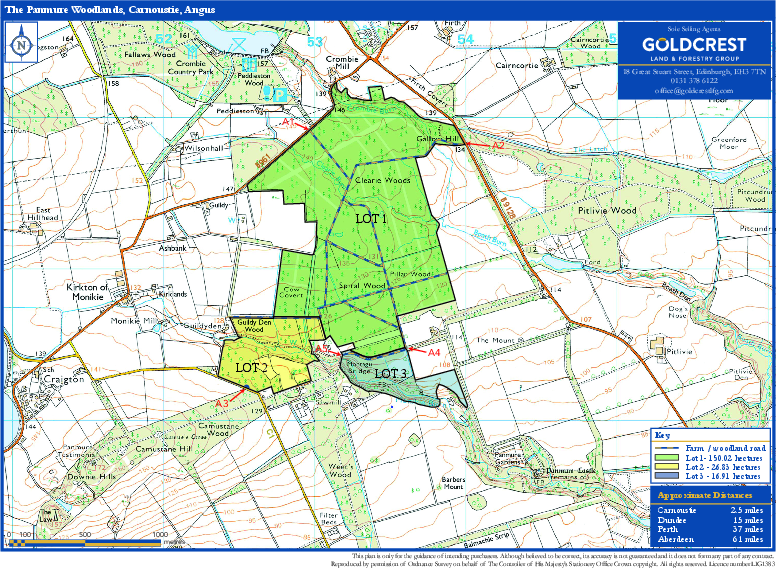
Task: Click the 'Camustane Wood' label
Action: click(x=217, y=429)
